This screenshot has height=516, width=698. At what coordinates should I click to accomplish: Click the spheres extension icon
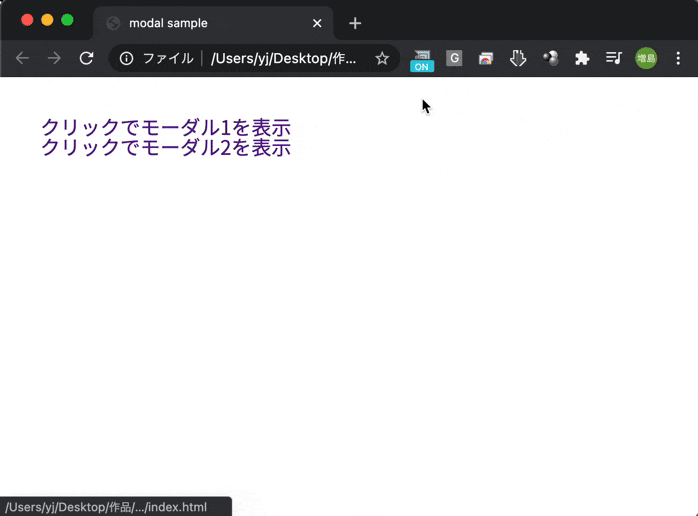coord(551,58)
